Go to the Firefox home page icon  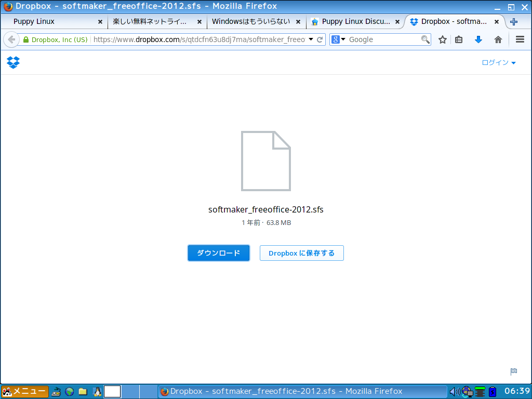[x=498, y=39]
